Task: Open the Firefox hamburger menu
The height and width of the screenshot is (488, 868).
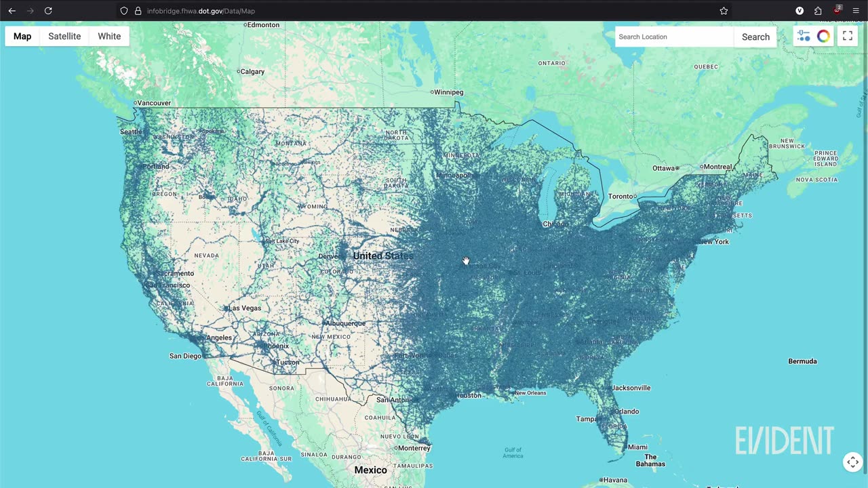Action: coord(856,11)
